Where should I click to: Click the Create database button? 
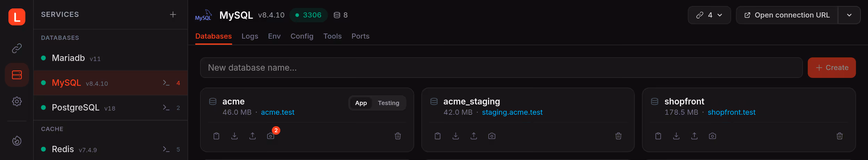pyautogui.click(x=832, y=67)
